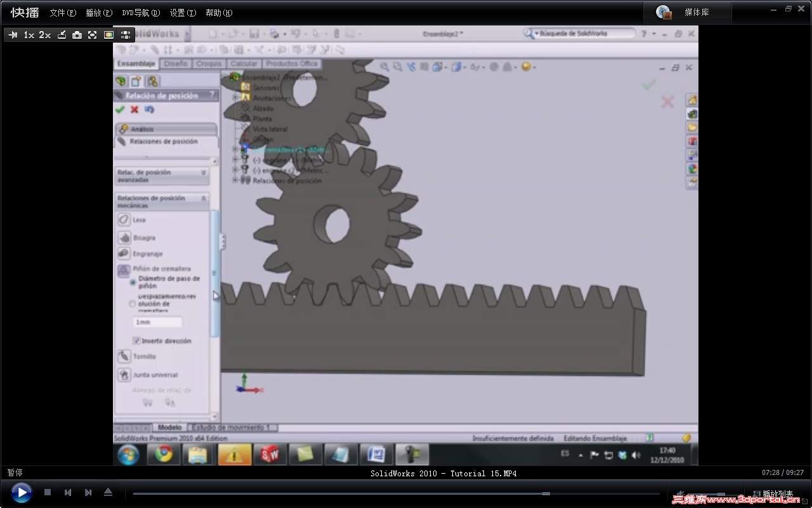Select Vista lateral in feature tree
812x508 pixels.
pos(270,129)
